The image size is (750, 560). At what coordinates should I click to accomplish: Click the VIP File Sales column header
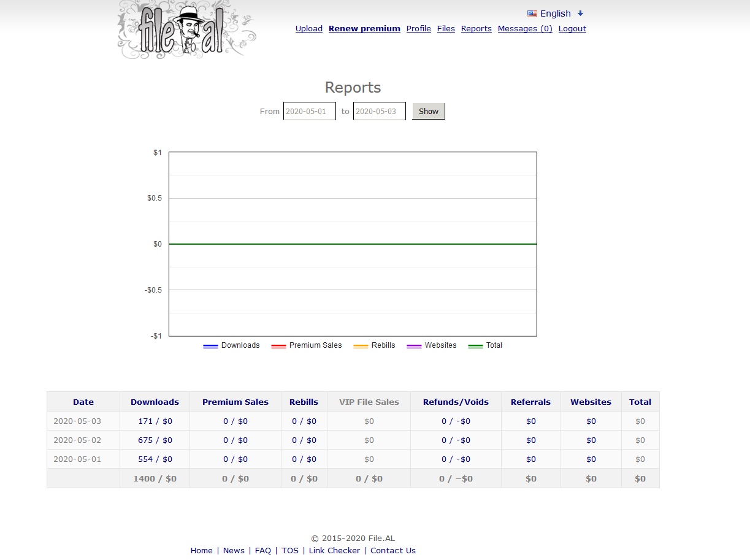tap(369, 402)
